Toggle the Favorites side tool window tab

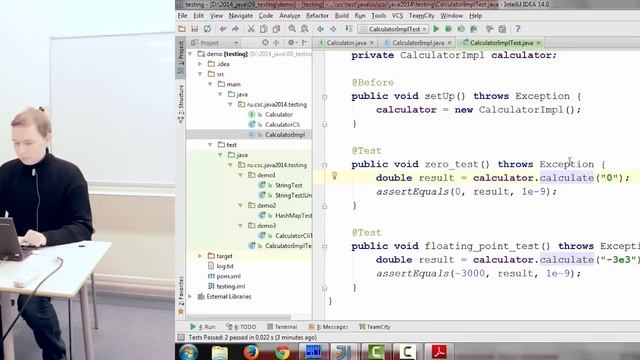click(180, 296)
